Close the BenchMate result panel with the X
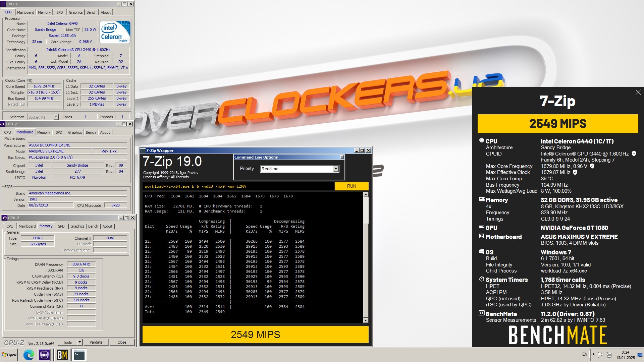This screenshot has width=644, height=362. (x=638, y=92)
